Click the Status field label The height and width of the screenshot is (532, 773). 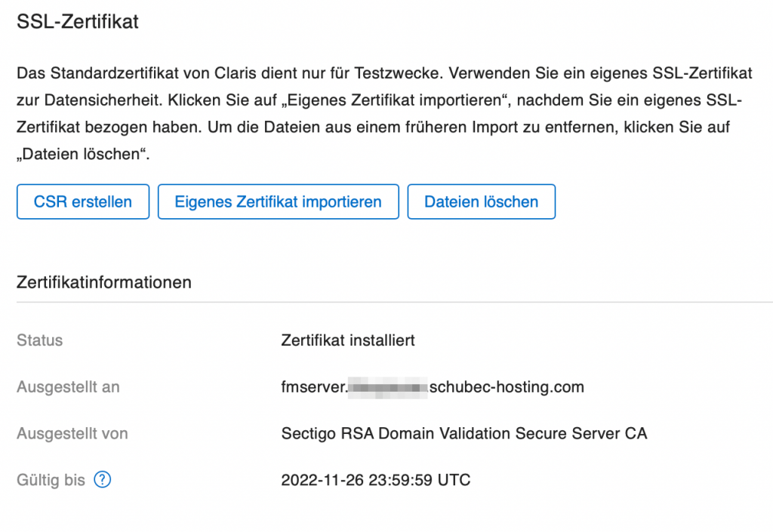(40, 340)
